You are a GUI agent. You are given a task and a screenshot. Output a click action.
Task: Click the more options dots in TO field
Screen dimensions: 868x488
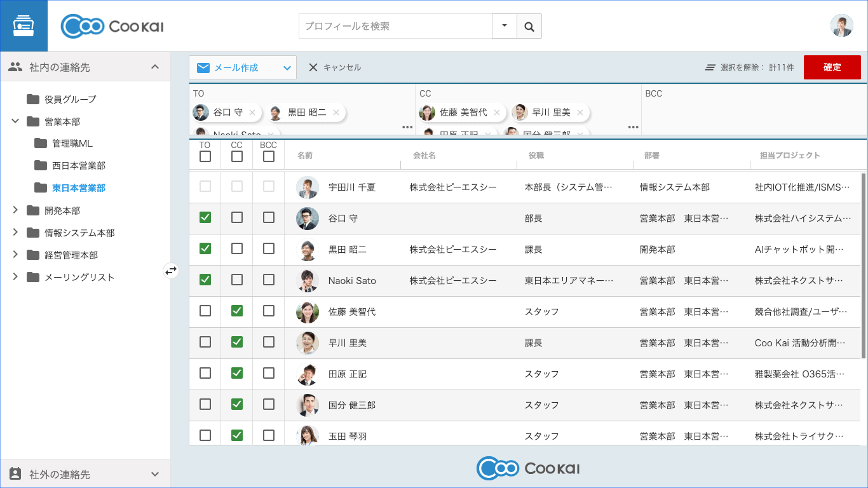coord(407,127)
